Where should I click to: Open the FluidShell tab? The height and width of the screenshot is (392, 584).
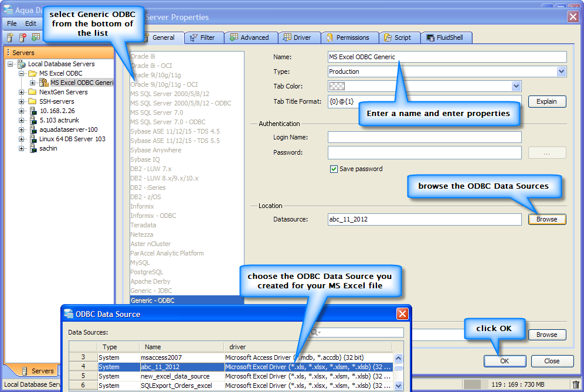[x=447, y=38]
